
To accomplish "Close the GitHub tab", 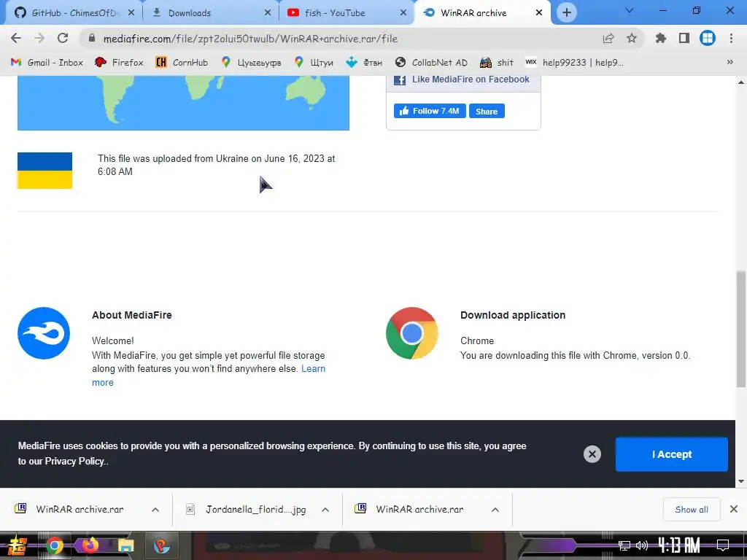I will 131,13.
